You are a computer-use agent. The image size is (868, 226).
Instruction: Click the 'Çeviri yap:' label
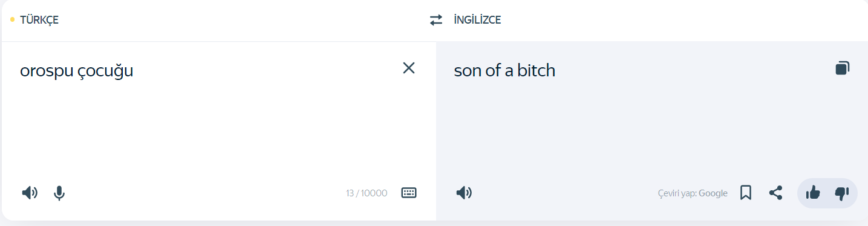click(677, 193)
